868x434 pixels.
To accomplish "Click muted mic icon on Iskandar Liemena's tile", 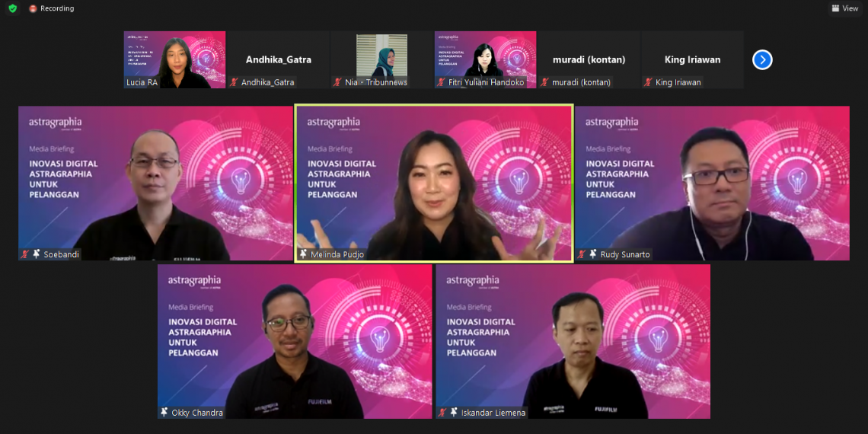I will 442,413.
